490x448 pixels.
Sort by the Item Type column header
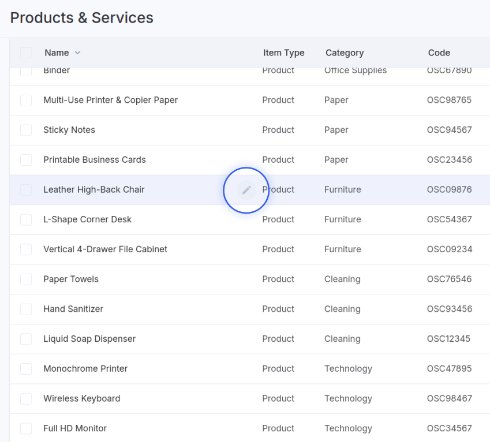point(283,53)
